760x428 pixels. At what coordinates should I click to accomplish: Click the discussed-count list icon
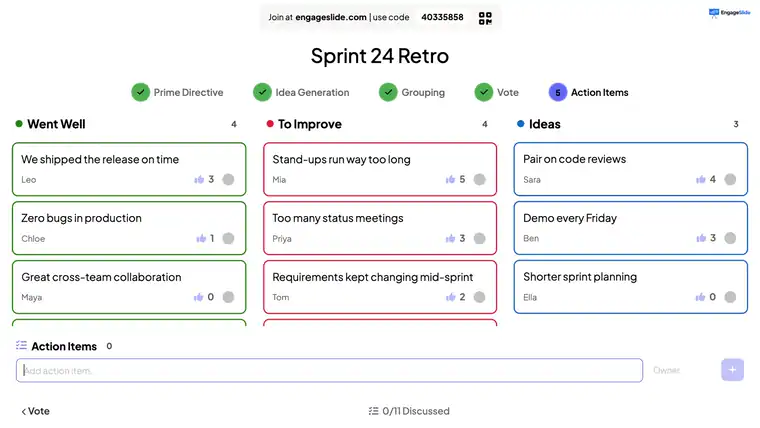pos(373,411)
